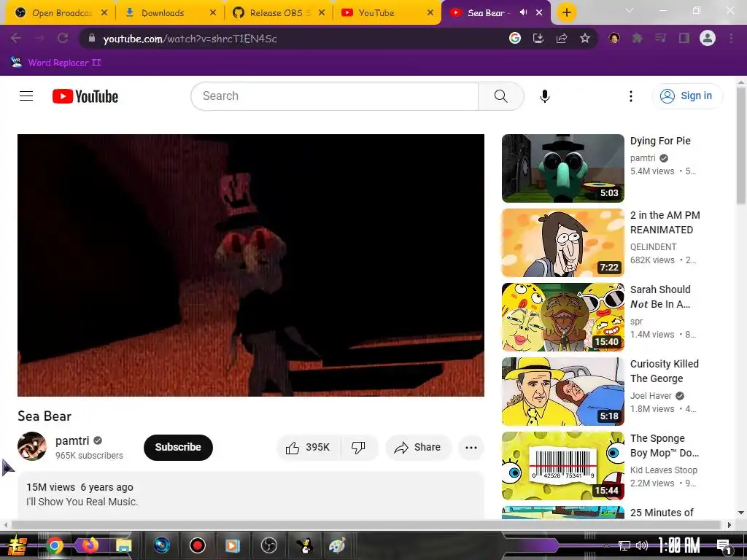Screen dimensions: 747x560
Task: Open File Explorer from the taskbar
Action: [124, 545]
